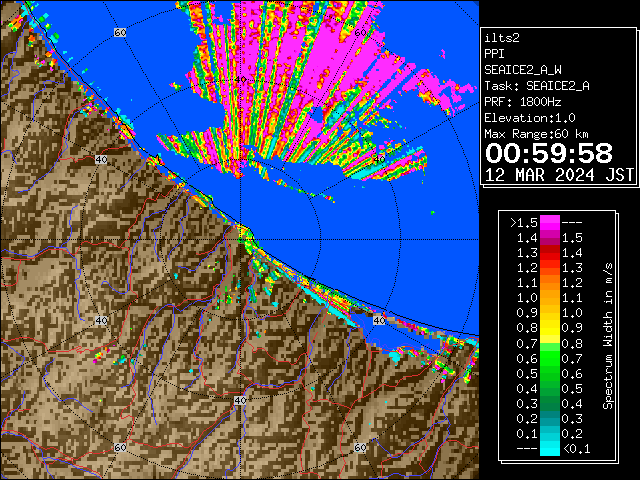Click the '60' range label at lower right of map

point(360,447)
